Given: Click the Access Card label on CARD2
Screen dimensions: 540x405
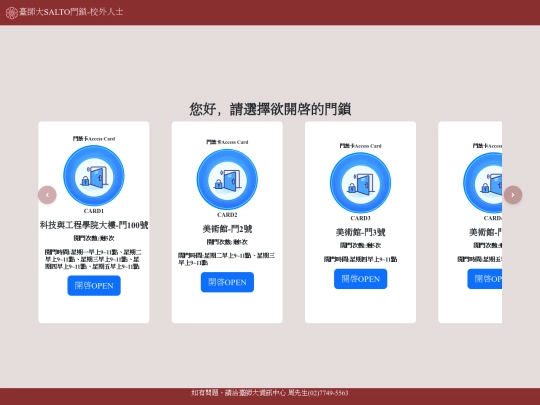Looking at the screenshot, I should coord(227,142).
